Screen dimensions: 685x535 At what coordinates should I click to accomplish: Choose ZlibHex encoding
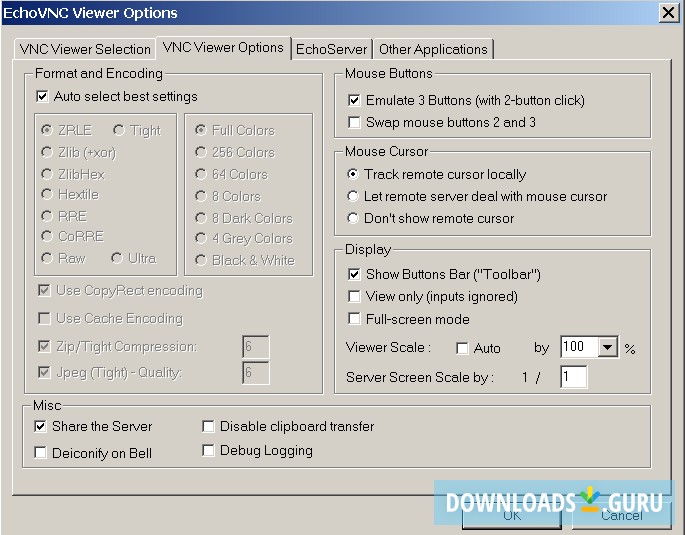[47, 174]
